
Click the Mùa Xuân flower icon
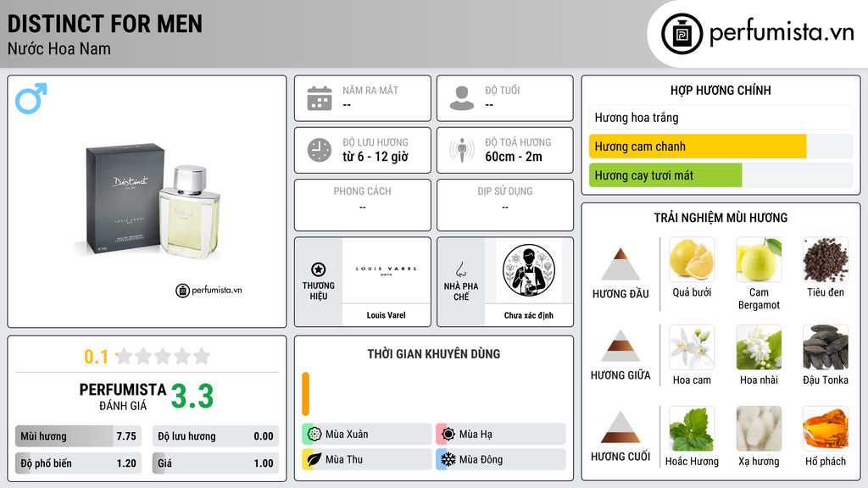click(314, 435)
